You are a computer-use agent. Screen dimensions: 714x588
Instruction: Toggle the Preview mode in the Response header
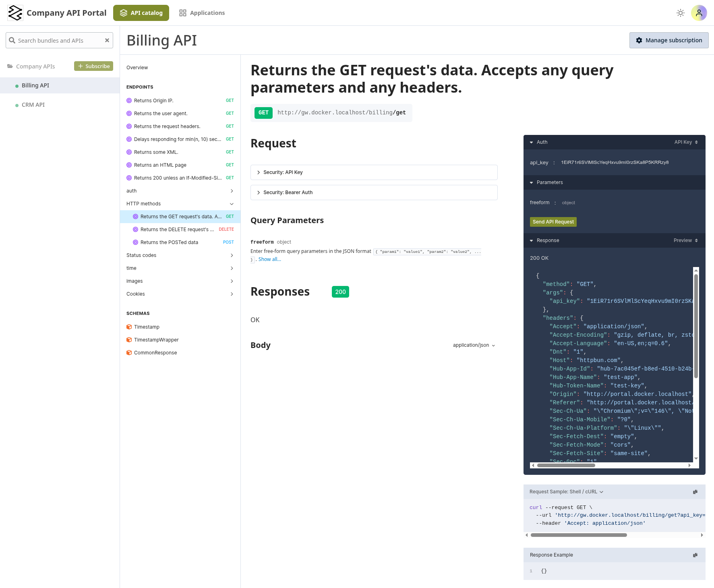point(684,240)
